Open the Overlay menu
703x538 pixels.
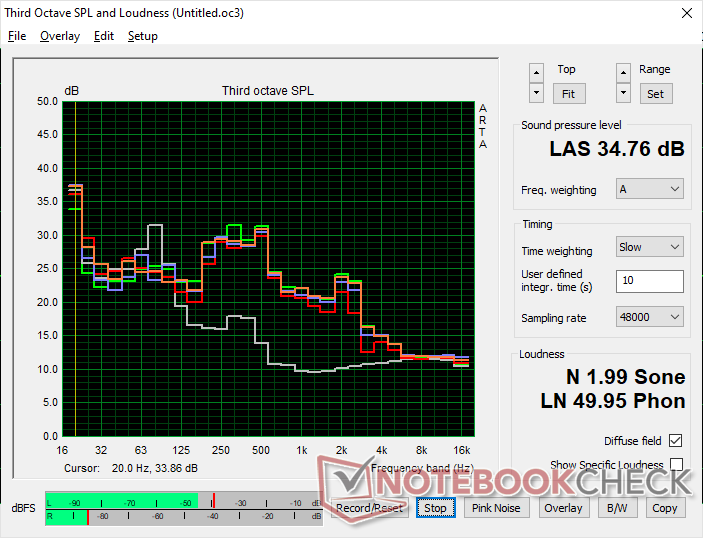(x=60, y=36)
